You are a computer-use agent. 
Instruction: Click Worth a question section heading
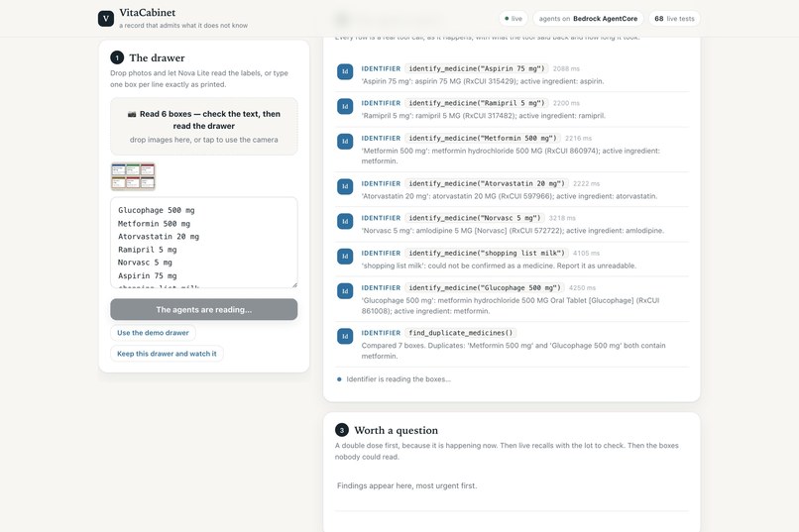396,431
